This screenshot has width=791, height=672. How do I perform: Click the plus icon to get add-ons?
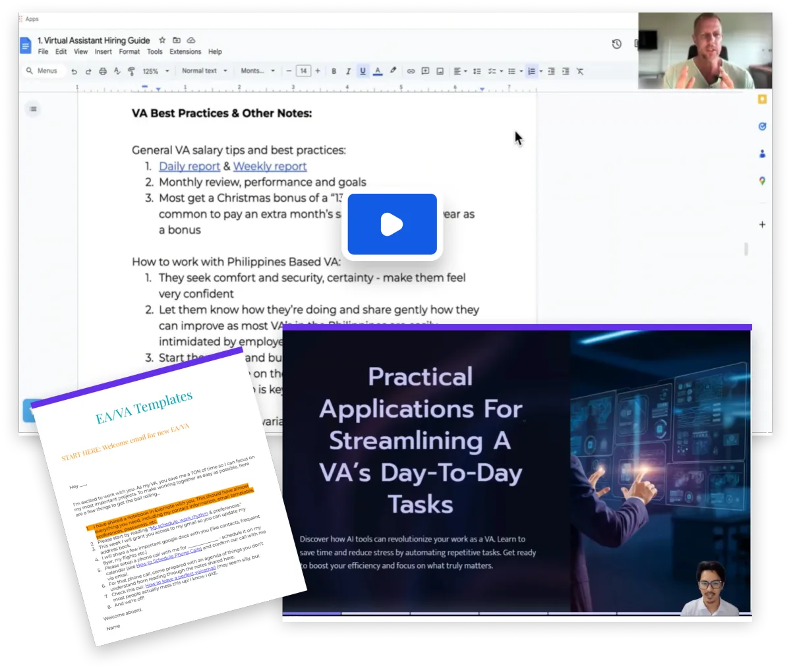click(x=762, y=225)
